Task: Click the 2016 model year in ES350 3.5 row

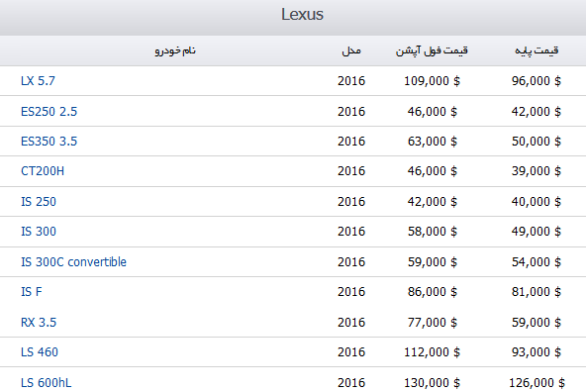Action: point(351,142)
